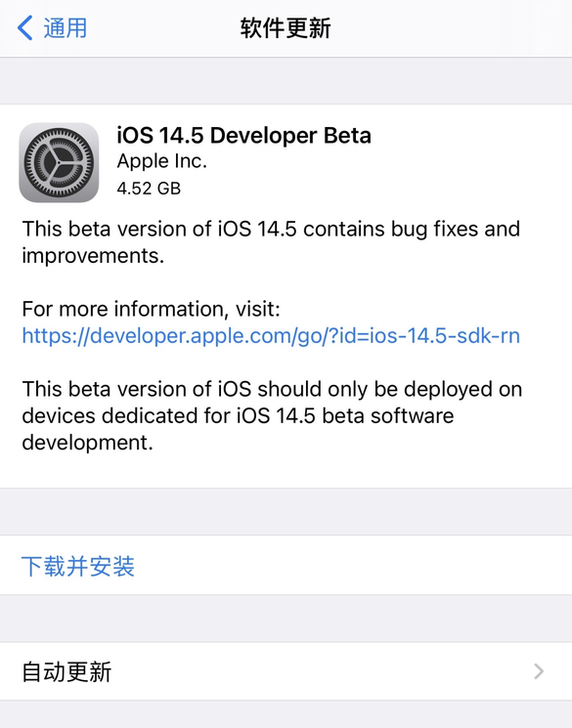This screenshot has height=728, width=572.
Task: Go back to 通用 settings label
Action: (66, 28)
